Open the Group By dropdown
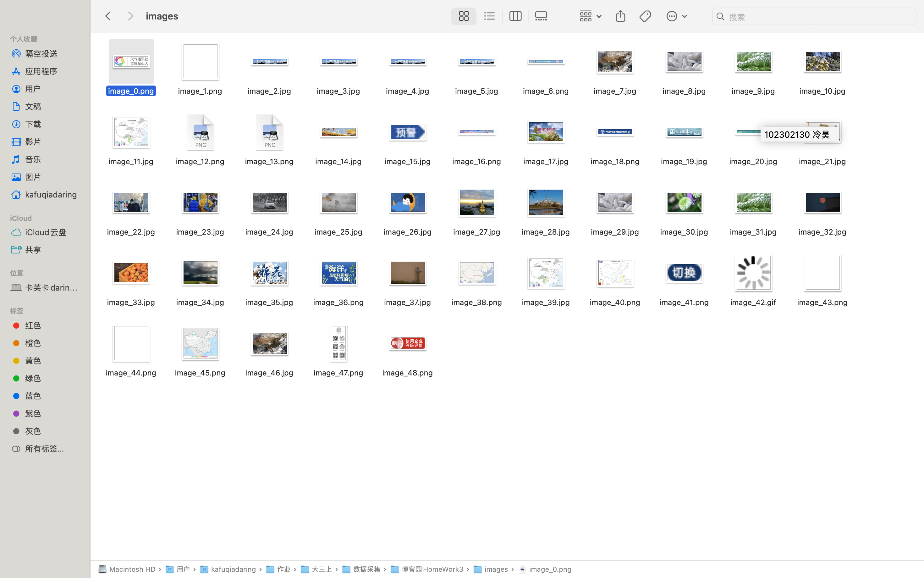Screen dimensions: 924x578 (x=590, y=16)
